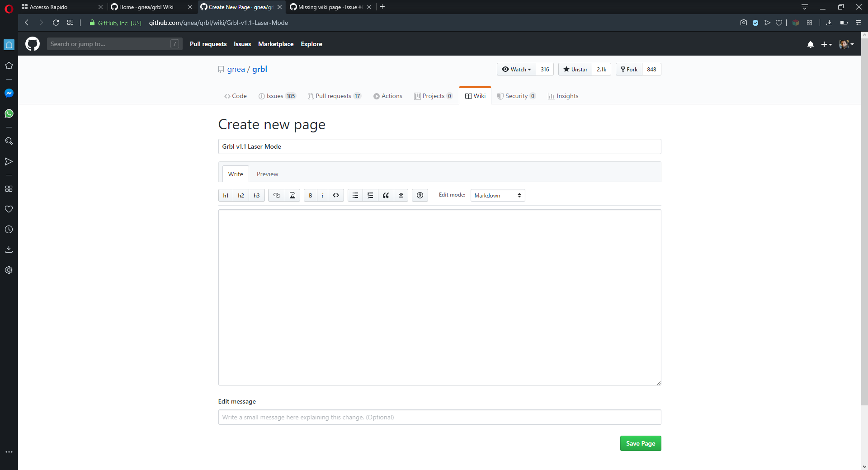Insert an image via the image toolbar icon
Screen dimensions: 868x470
coord(292,195)
